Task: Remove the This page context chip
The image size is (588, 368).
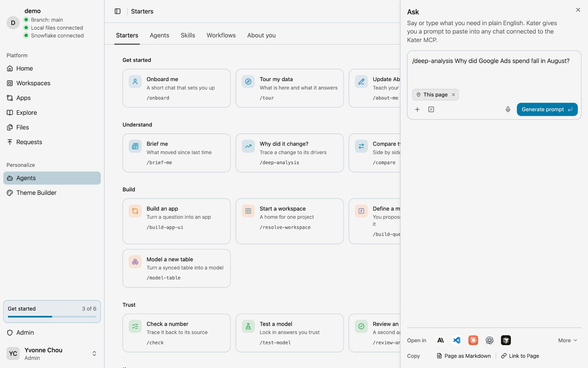Action: point(453,95)
